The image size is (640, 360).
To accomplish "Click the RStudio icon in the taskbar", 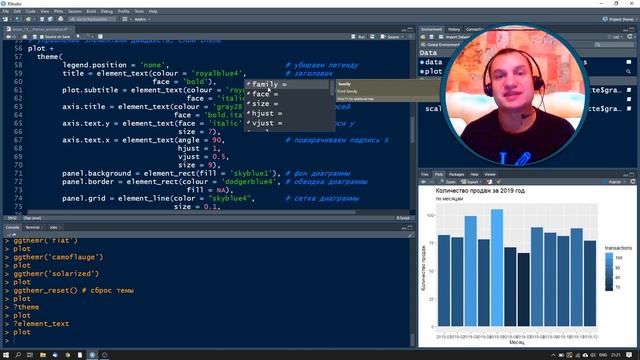I will pyautogui.click(x=92, y=355).
